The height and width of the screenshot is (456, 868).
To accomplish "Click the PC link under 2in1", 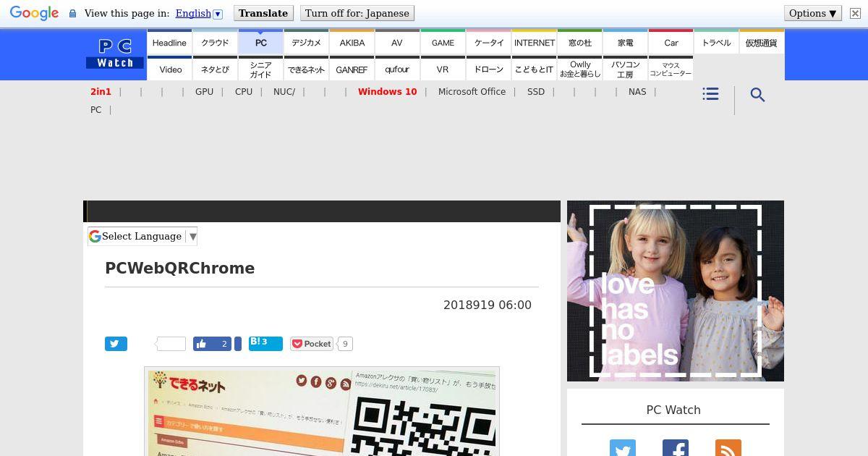I will coord(95,110).
